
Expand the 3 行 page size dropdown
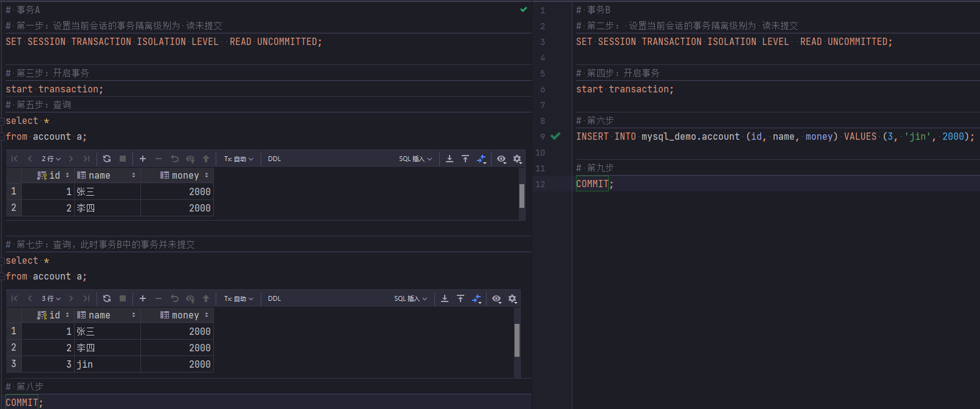tap(51, 298)
